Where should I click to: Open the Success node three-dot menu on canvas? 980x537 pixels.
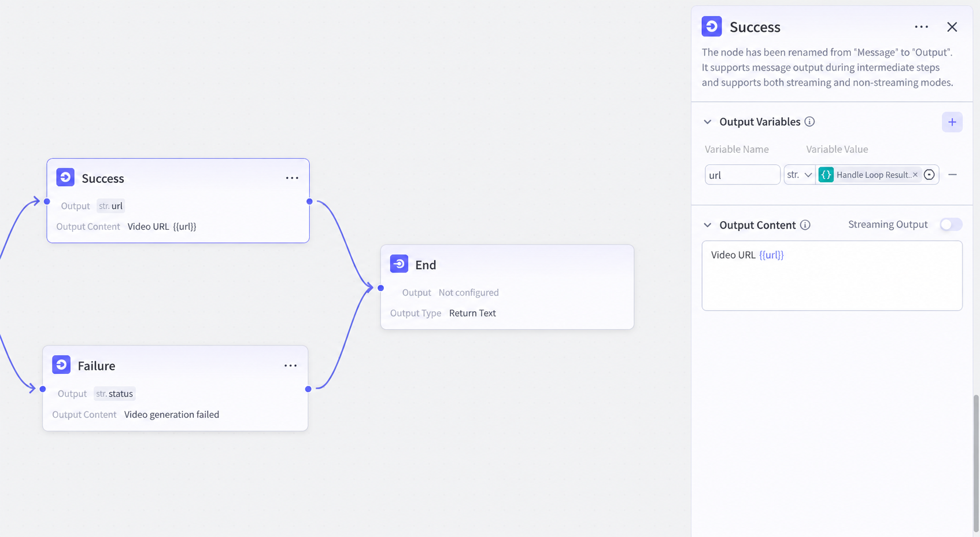click(292, 178)
